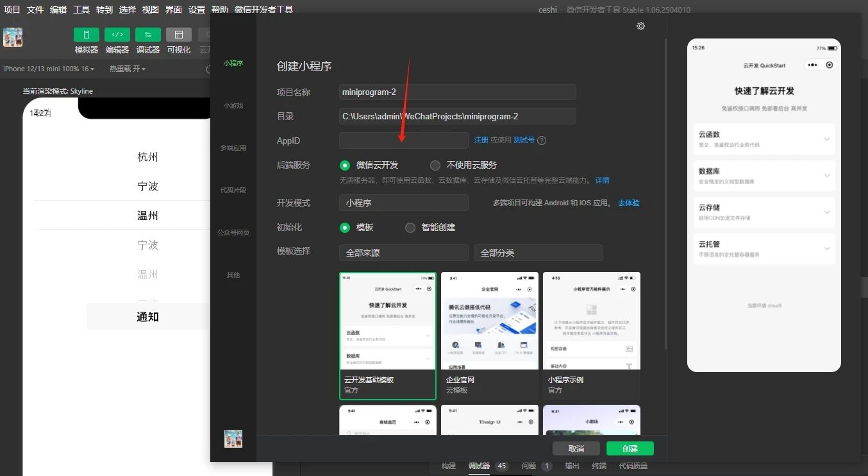Select 智能创建 initialization radio option
Image resolution: width=868 pixels, height=476 pixels.
click(x=410, y=228)
